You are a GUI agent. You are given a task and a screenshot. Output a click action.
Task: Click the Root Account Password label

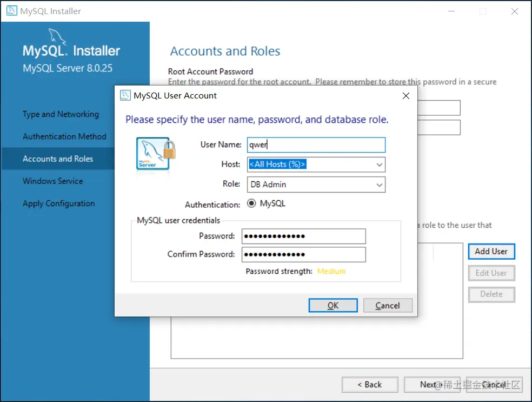click(x=210, y=71)
